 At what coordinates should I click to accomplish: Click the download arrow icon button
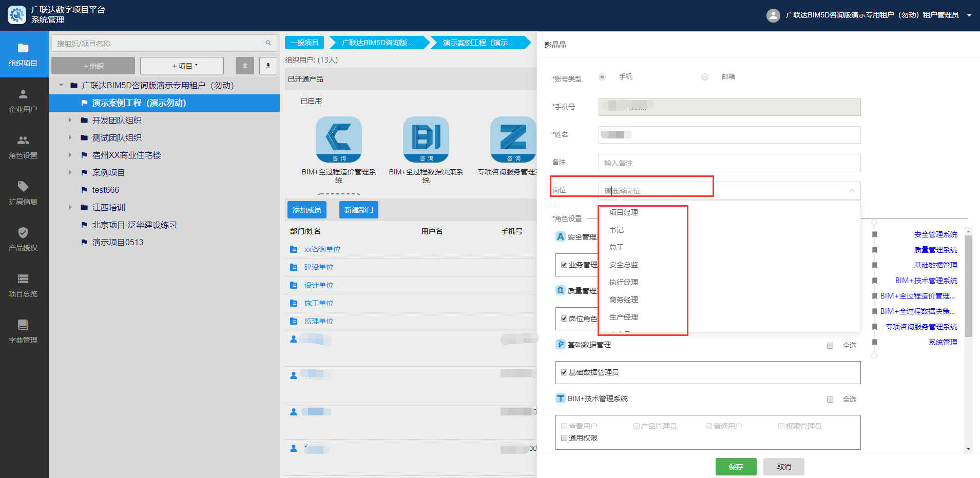coord(268,66)
